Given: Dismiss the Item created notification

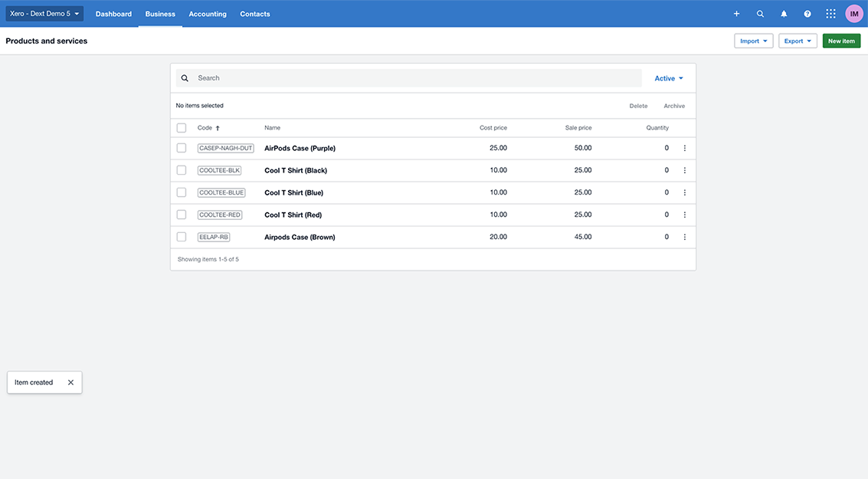Looking at the screenshot, I should tap(70, 382).
